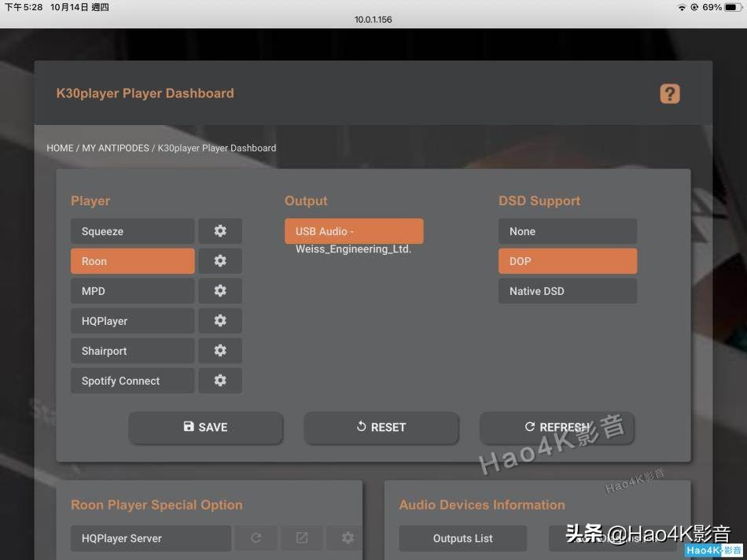Activate the MPD player

(132, 290)
